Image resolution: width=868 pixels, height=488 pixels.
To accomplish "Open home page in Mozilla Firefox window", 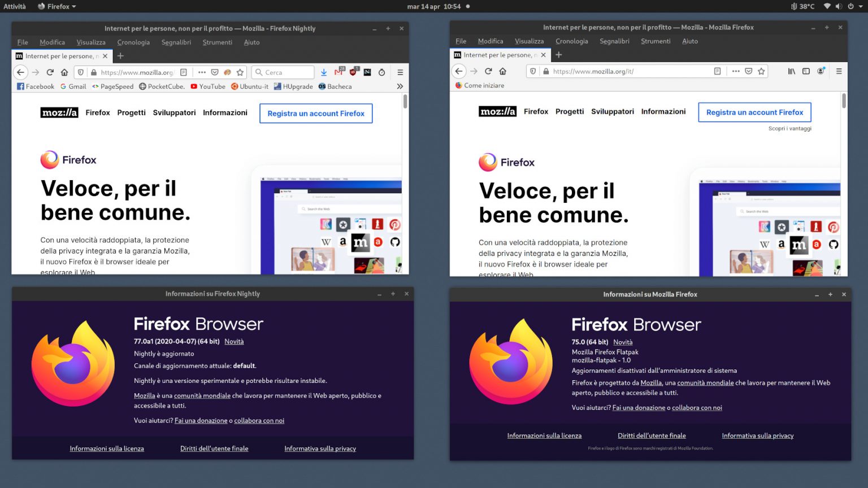I will pyautogui.click(x=503, y=71).
